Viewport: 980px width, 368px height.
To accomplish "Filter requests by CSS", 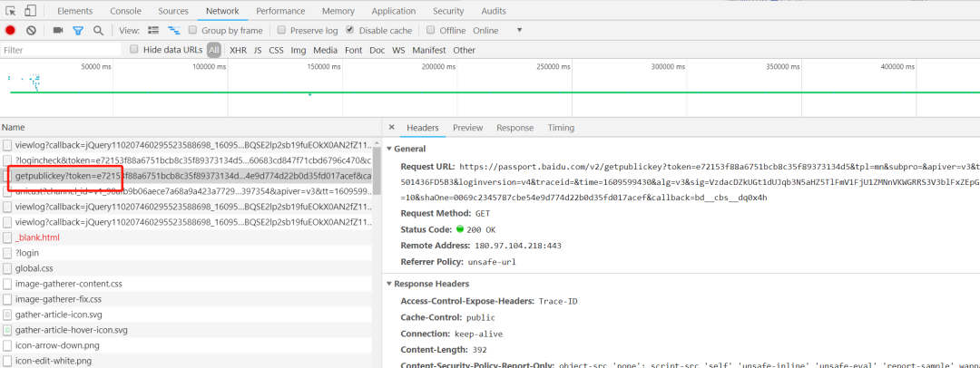I will point(276,50).
